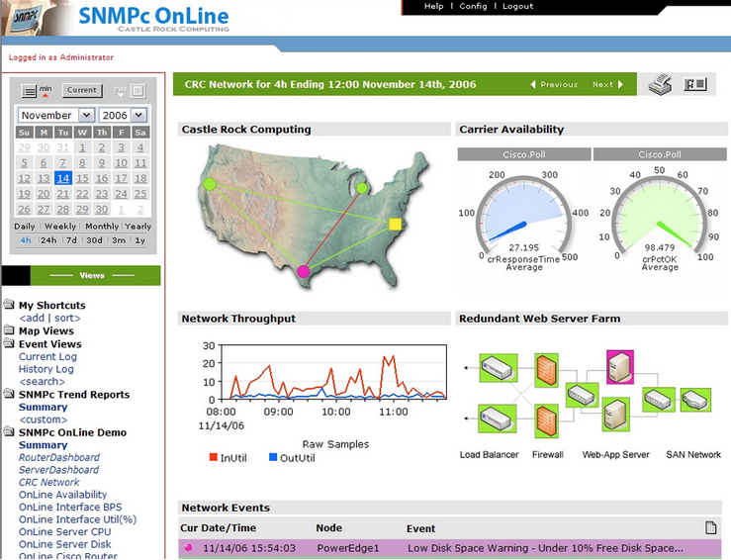Open OnLine Server CPU report

65,532
